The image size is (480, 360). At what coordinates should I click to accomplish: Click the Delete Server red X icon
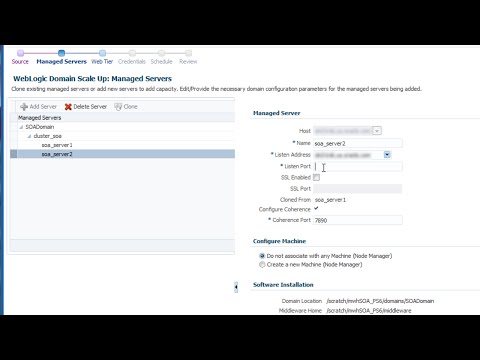[x=68, y=107]
